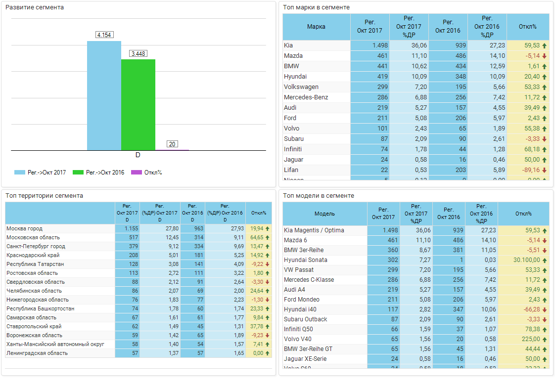Select the blue 4.154 bar in the chart
The height and width of the screenshot is (392, 555).
pyautogui.click(x=104, y=95)
